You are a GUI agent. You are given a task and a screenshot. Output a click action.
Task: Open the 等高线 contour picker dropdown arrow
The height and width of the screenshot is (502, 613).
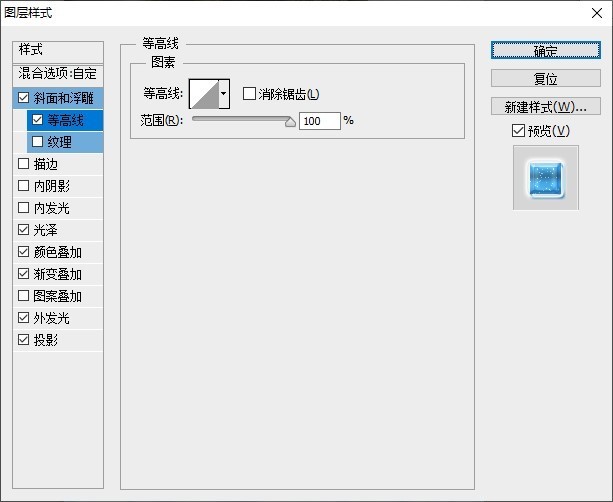[x=224, y=94]
